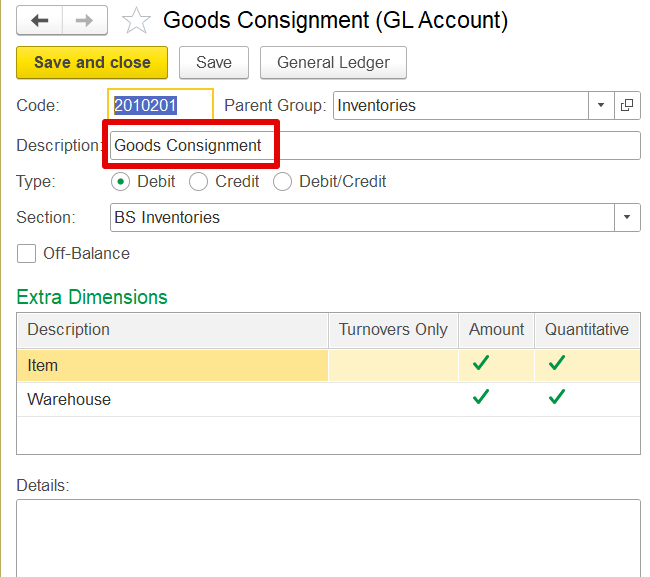Click Turnovers Only cell in Warehouse row
Screen dimensions: 650x577
point(393,399)
